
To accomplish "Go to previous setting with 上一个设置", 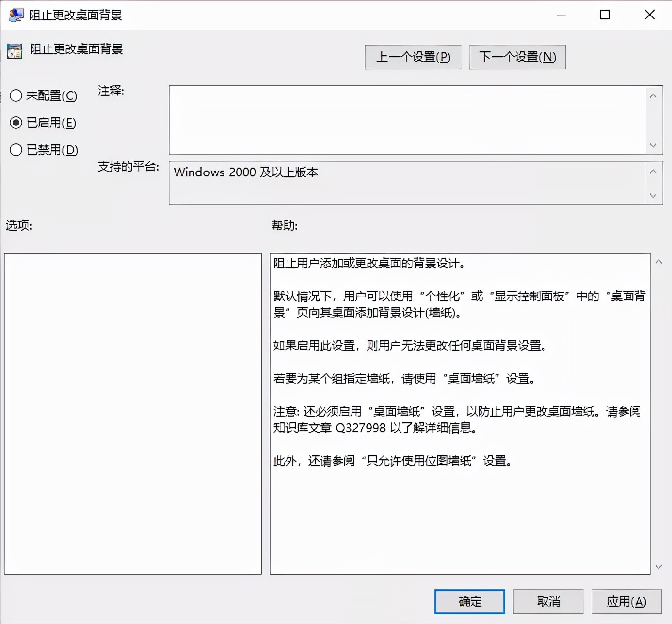I will [x=413, y=57].
